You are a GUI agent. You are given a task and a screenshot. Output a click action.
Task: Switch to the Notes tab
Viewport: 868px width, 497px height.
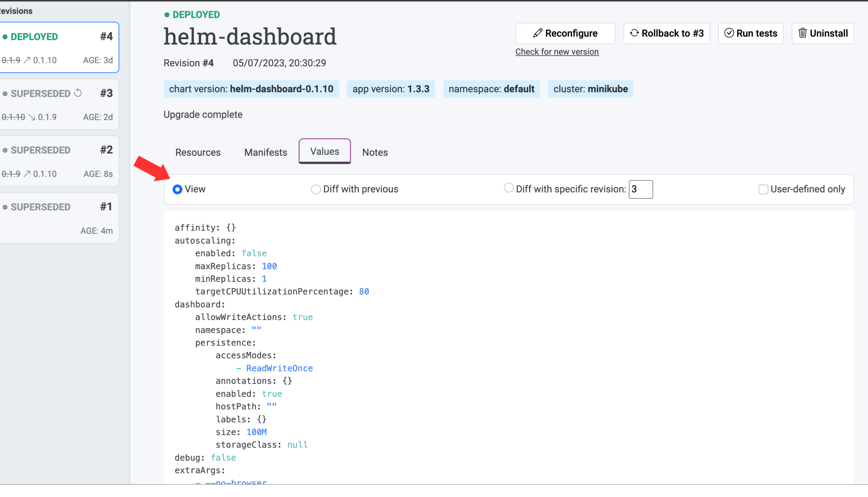[374, 152]
